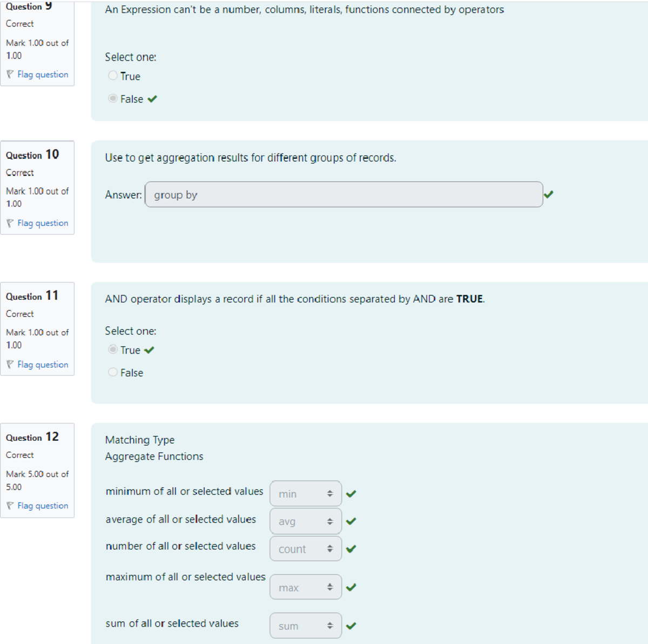Click the checkmark next to the avg dropdown
648x644 pixels.
(x=351, y=521)
